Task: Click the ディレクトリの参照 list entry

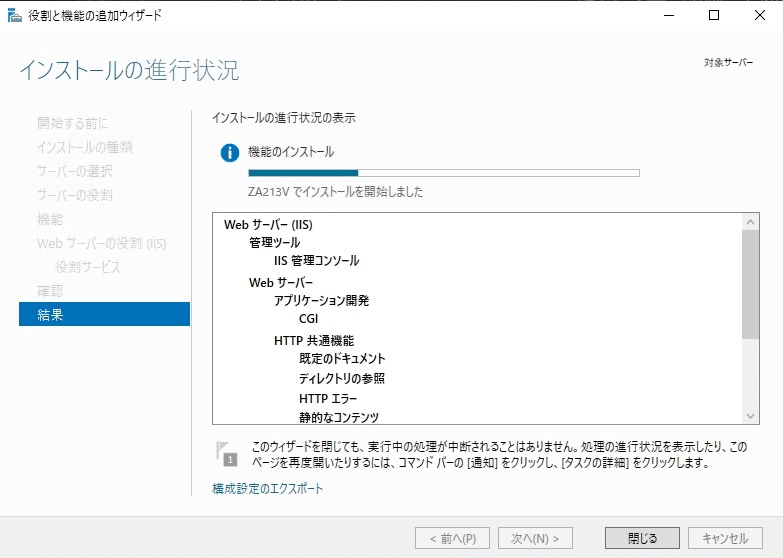Action: pyautogui.click(x=342, y=379)
